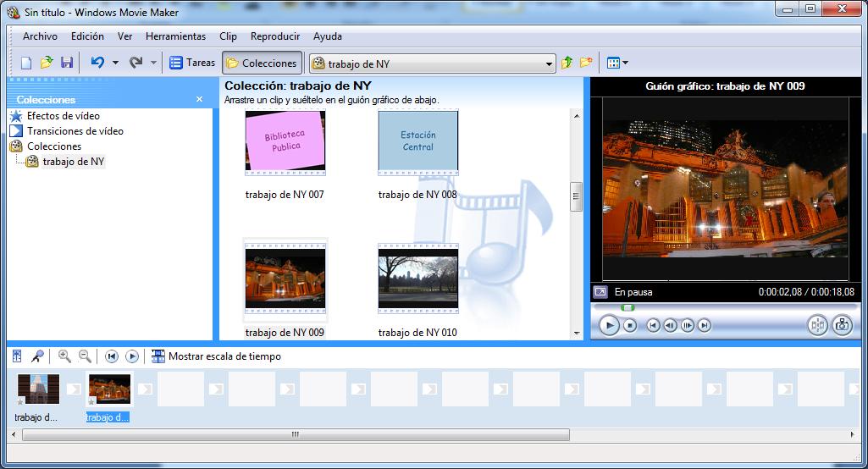The image size is (868, 469).
Task: Click the set audio levels icon
Action: point(17,356)
